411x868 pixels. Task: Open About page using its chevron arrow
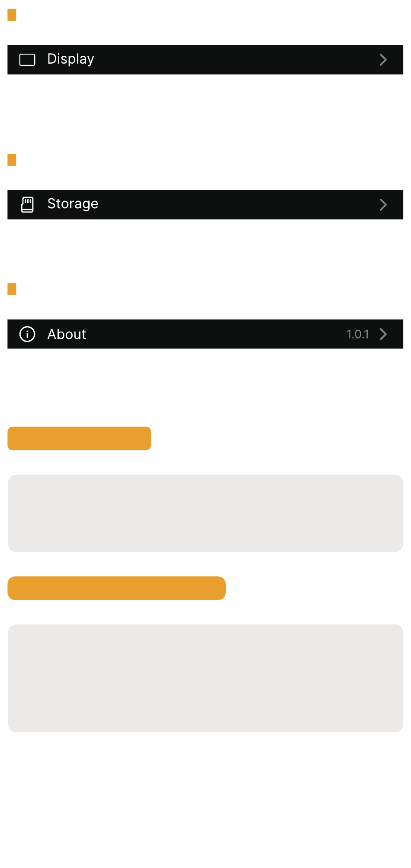[383, 334]
